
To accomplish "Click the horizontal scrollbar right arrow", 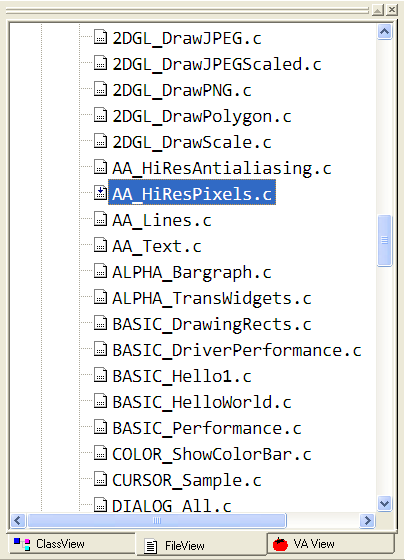I will pyautogui.click(x=367, y=521).
